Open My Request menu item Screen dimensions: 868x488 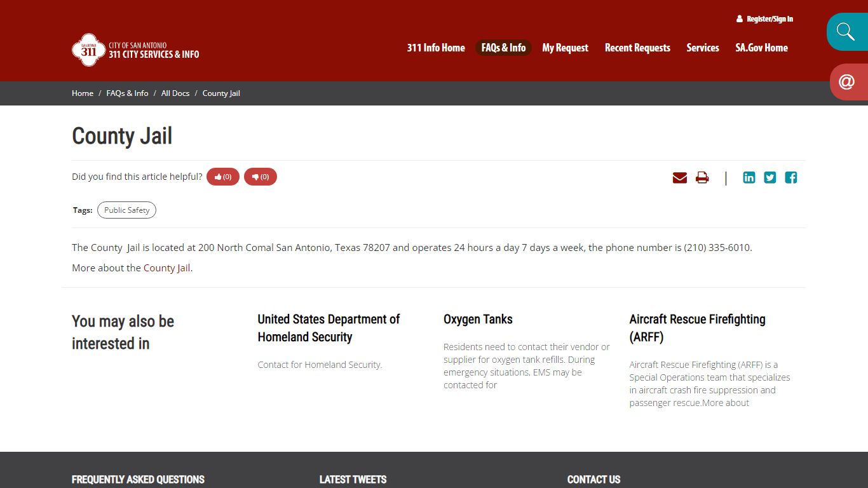tap(565, 48)
